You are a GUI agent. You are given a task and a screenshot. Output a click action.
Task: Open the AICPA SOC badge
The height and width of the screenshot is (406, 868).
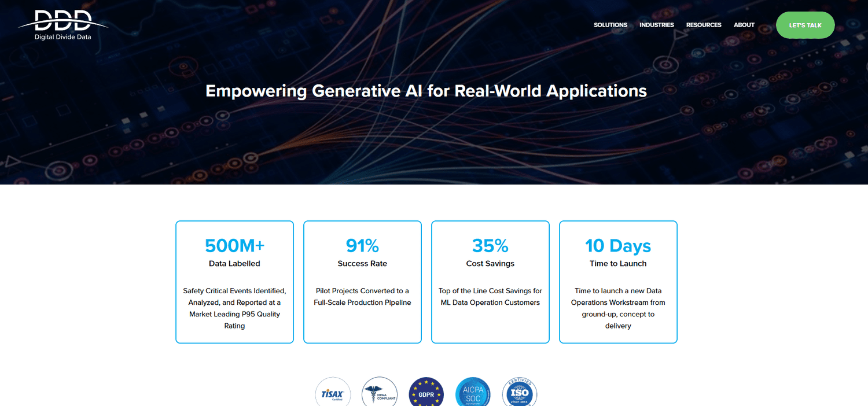tap(473, 393)
